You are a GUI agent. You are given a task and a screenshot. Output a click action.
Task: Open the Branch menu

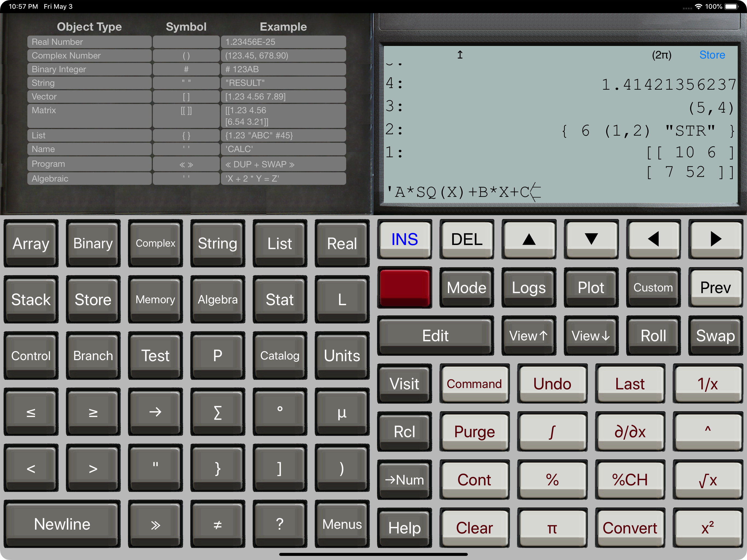(93, 356)
